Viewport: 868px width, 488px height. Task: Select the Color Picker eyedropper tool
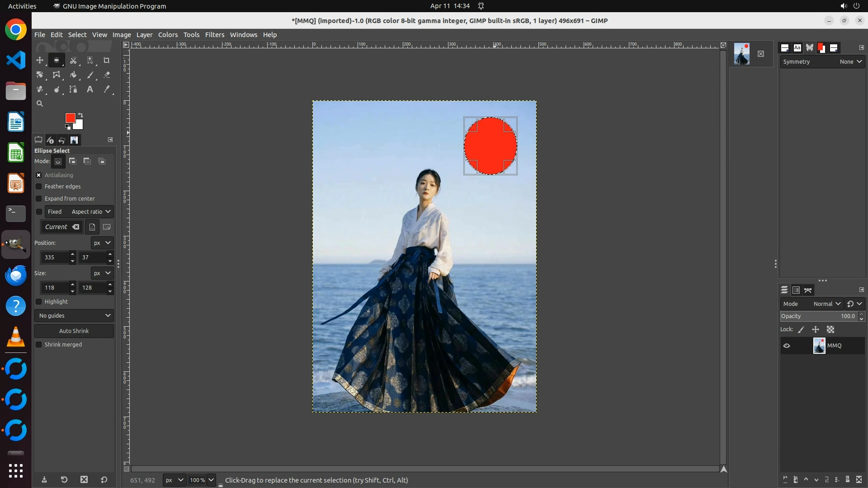pos(107,89)
